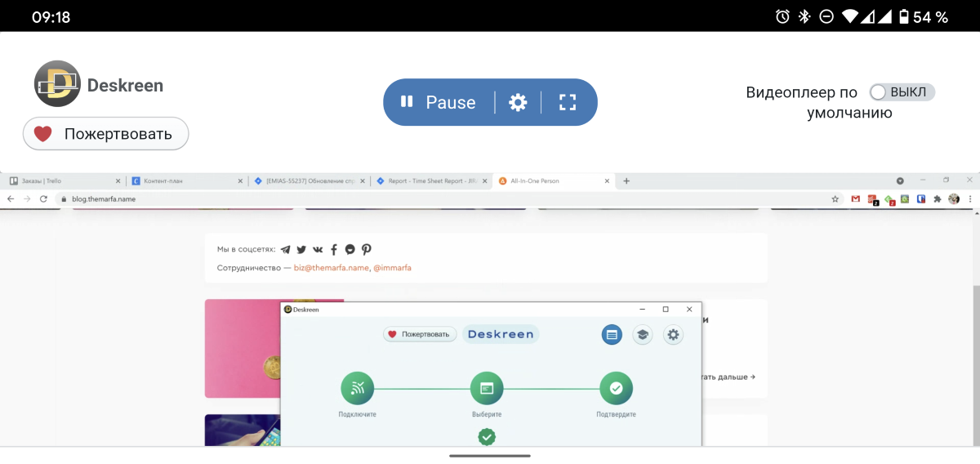Open the VK social link

click(x=318, y=250)
